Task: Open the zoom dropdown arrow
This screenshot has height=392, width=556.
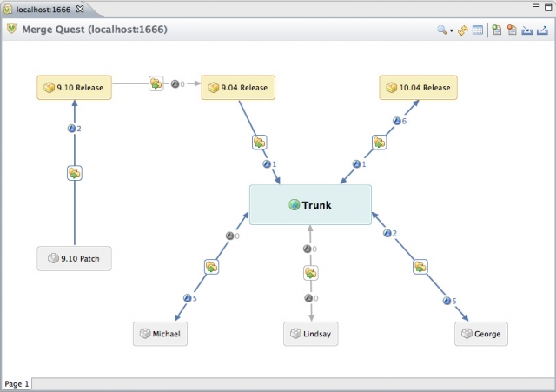Action: (451, 30)
